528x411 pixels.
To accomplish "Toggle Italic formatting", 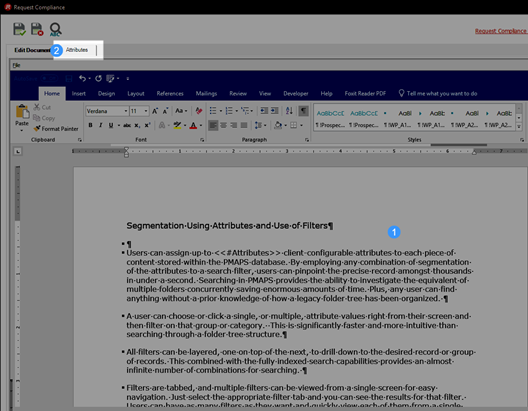I will pos(100,125).
